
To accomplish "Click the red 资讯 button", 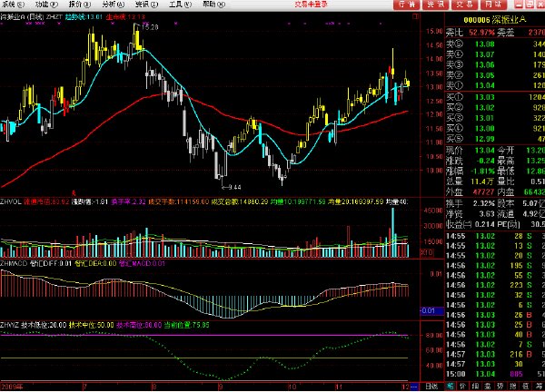I will click(x=435, y=5).
